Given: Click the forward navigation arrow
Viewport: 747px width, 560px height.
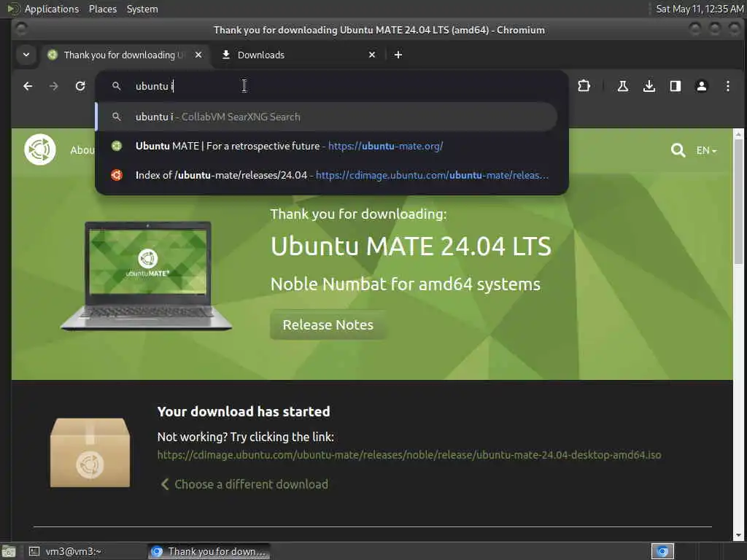Looking at the screenshot, I should point(54,86).
